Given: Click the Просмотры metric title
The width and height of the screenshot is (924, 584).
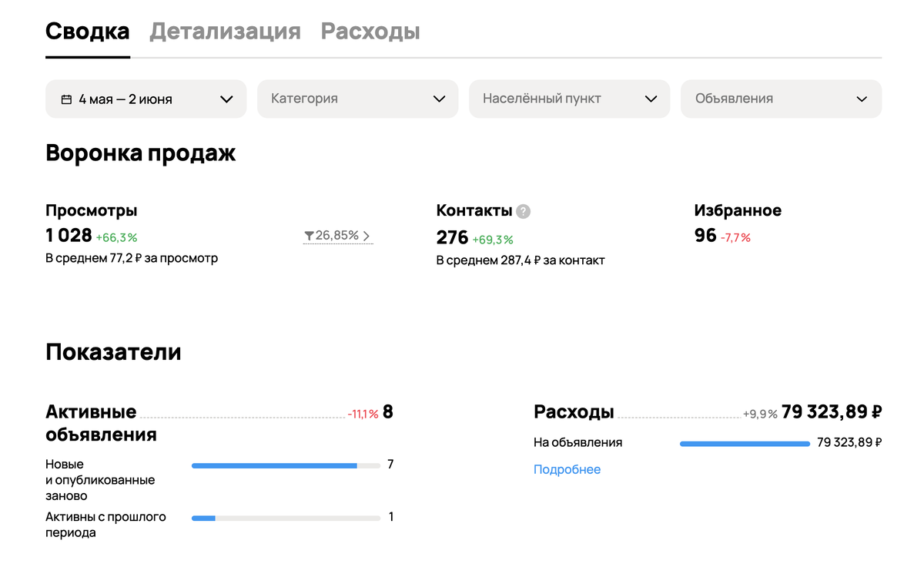Looking at the screenshot, I should tap(92, 210).
